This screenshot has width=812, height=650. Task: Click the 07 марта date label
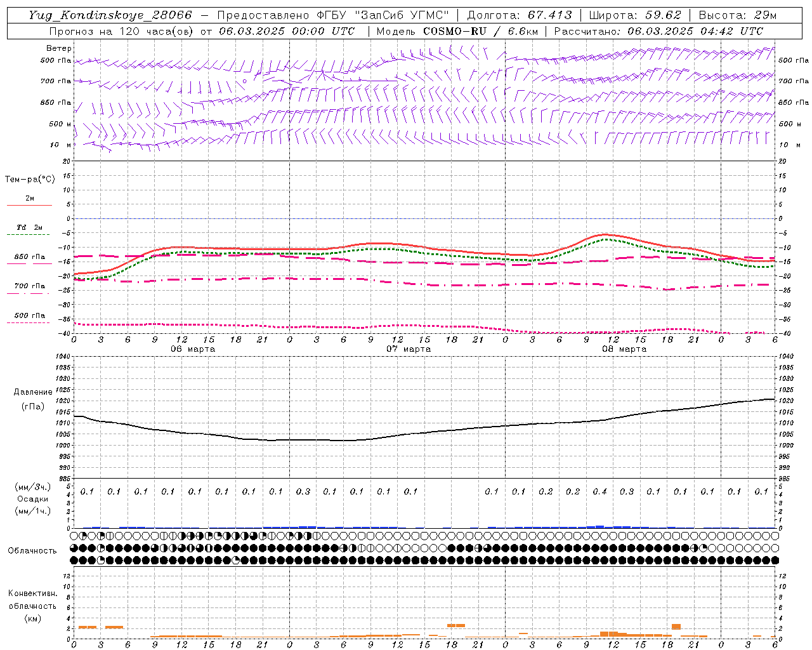[409, 349]
